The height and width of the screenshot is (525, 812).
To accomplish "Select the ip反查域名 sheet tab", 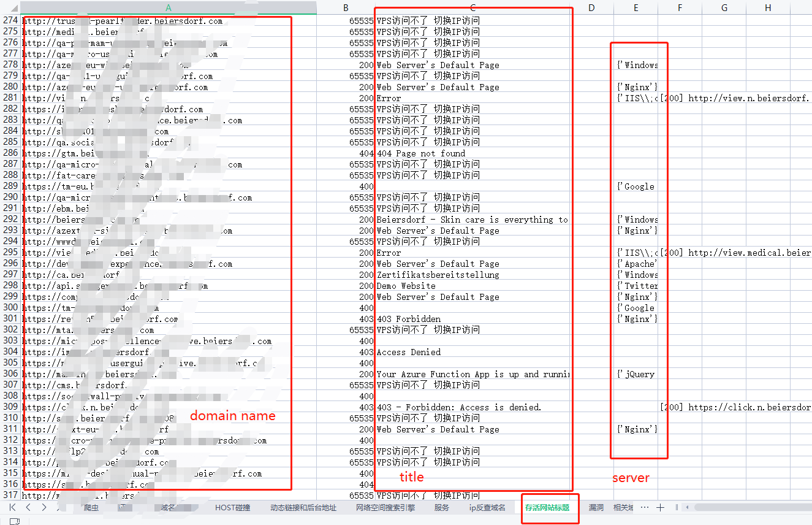I will tap(487, 508).
